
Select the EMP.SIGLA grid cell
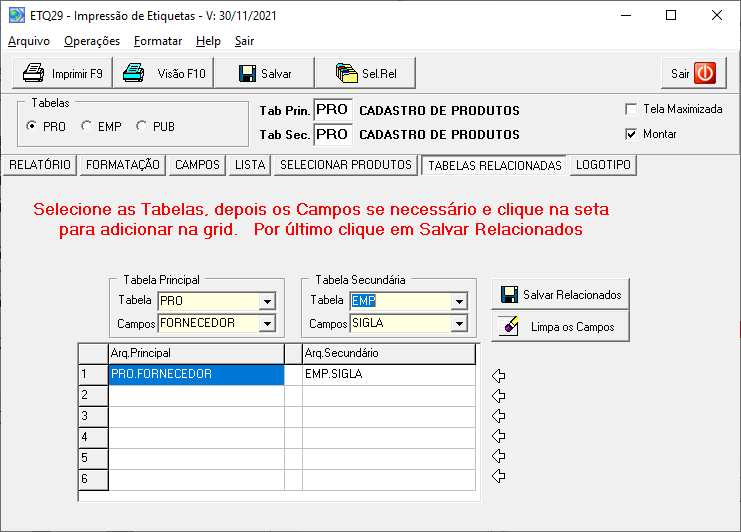(x=389, y=374)
